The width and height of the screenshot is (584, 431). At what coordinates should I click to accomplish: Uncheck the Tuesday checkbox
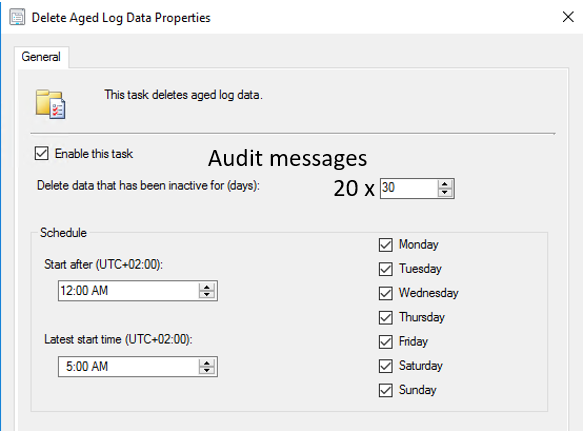coord(385,269)
